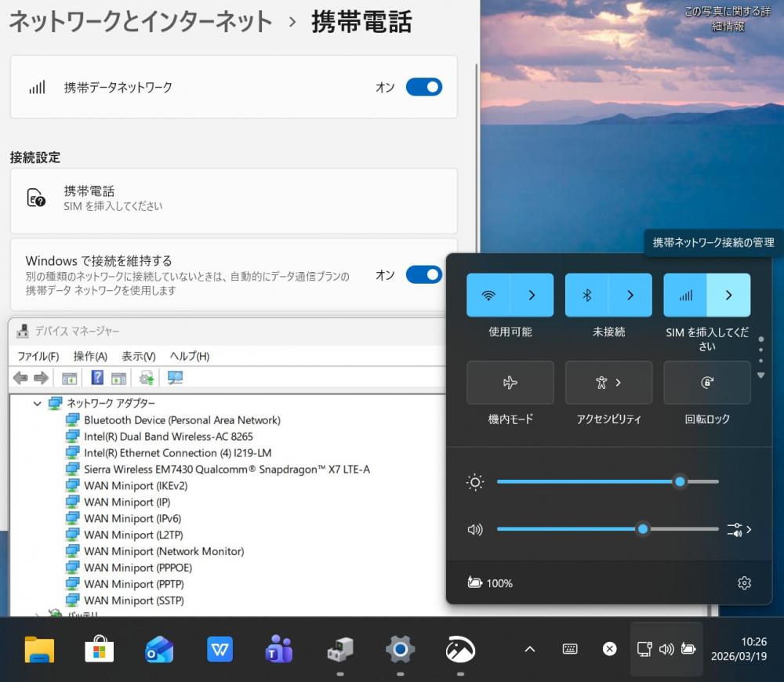The image size is (784, 682).
Task: Click battery 100% icon in quick settings
Action: click(x=475, y=582)
